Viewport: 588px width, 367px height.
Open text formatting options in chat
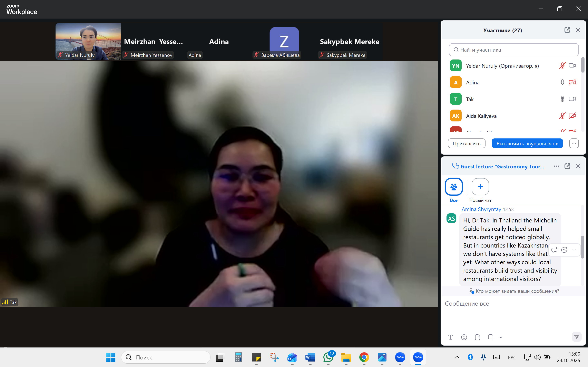pyautogui.click(x=450, y=337)
